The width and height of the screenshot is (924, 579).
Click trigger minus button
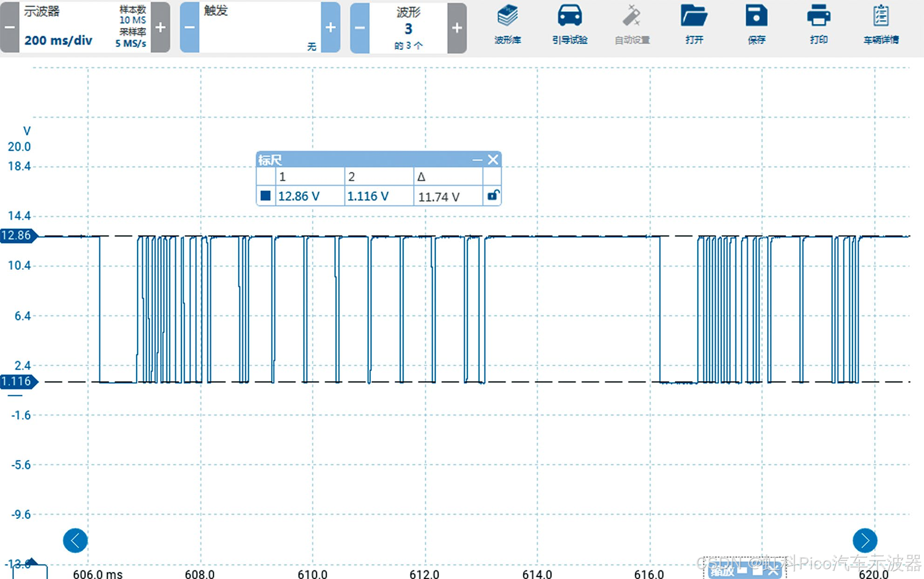(x=190, y=27)
